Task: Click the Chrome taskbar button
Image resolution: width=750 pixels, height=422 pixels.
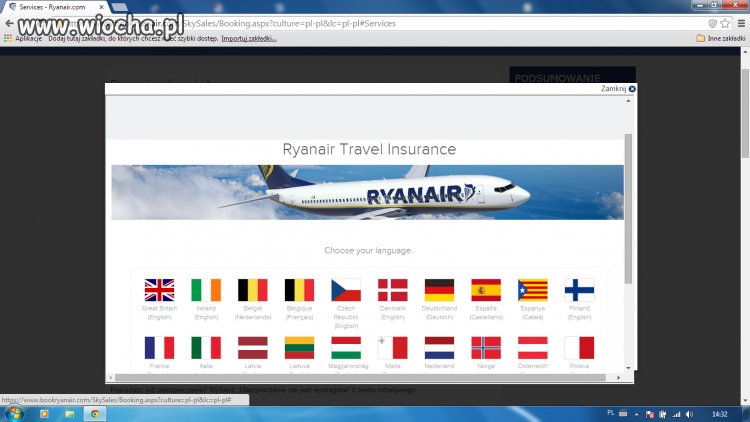Action: click(95, 414)
